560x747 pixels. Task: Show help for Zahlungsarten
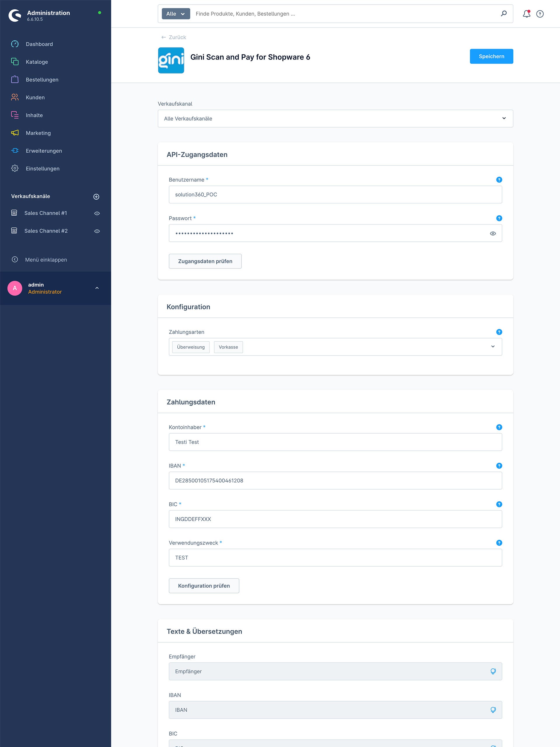tap(499, 332)
